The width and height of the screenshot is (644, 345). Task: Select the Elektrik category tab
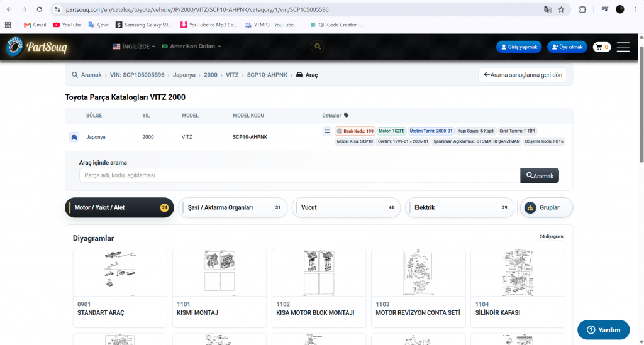pyautogui.click(x=460, y=207)
